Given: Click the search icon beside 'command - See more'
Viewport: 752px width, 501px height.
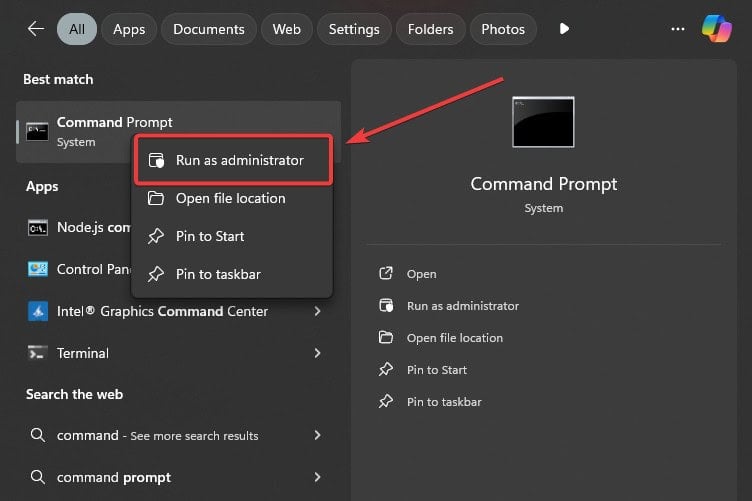Looking at the screenshot, I should click(x=37, y=435).
